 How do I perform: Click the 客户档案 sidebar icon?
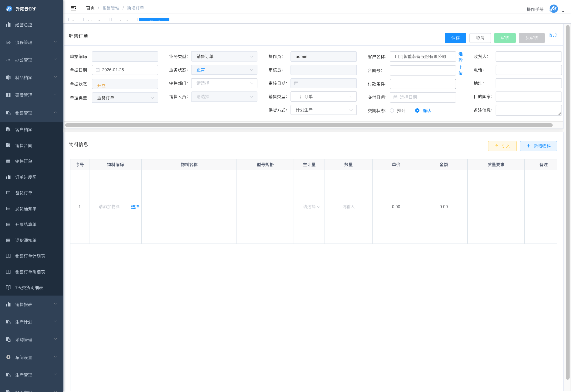8,129
